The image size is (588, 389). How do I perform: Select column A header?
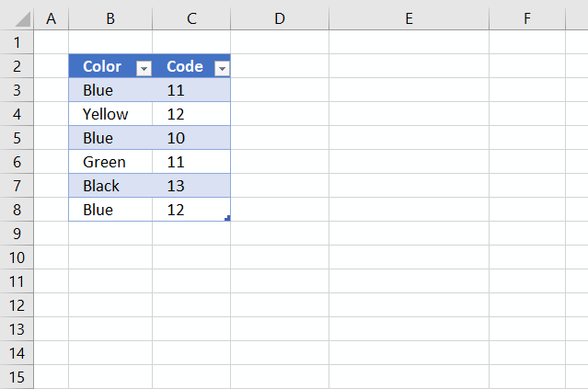point(52,18)
